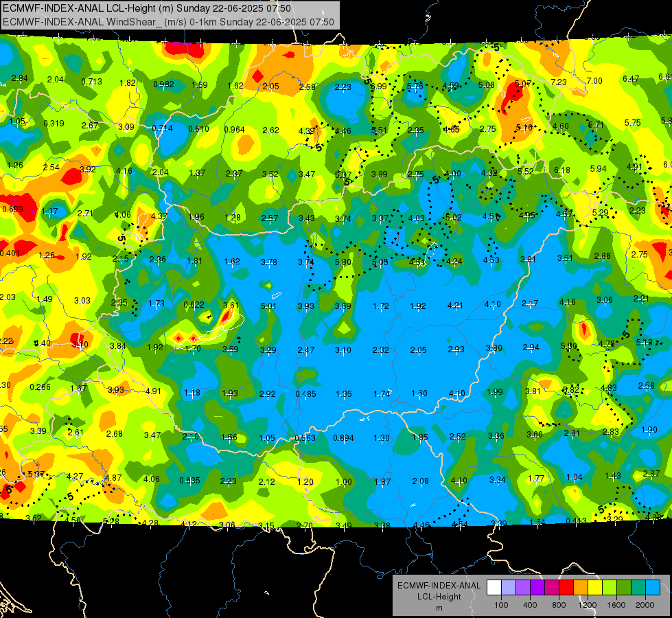The image size is (672, 618).
Task: Click the wind shear value 0.635
Action: (189, 481)
